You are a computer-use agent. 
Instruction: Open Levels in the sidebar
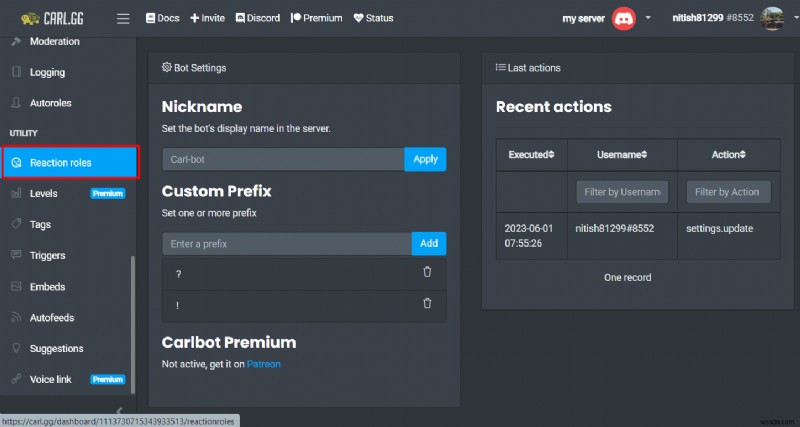[x=43, y=193]
